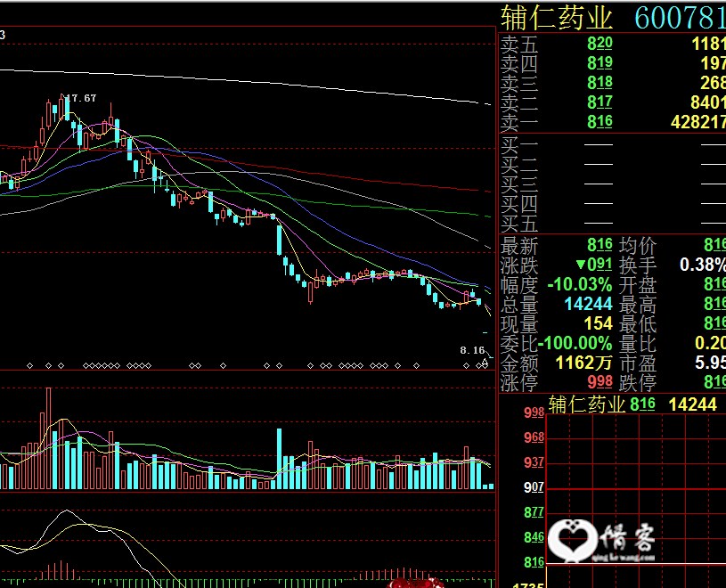Select the 816 value beside 最新

click(x=600, y=244)
